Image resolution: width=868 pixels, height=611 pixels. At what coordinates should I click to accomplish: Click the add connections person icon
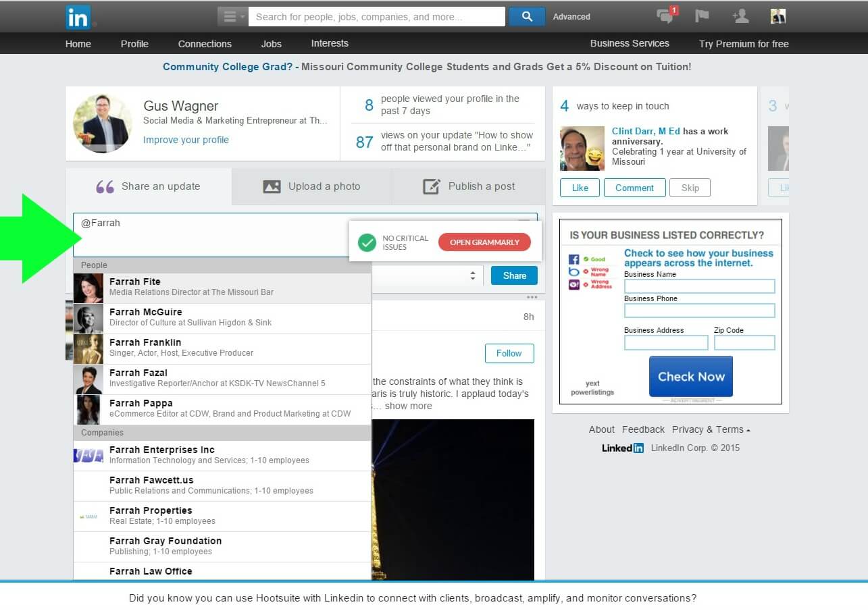click(x=740, y=16)
